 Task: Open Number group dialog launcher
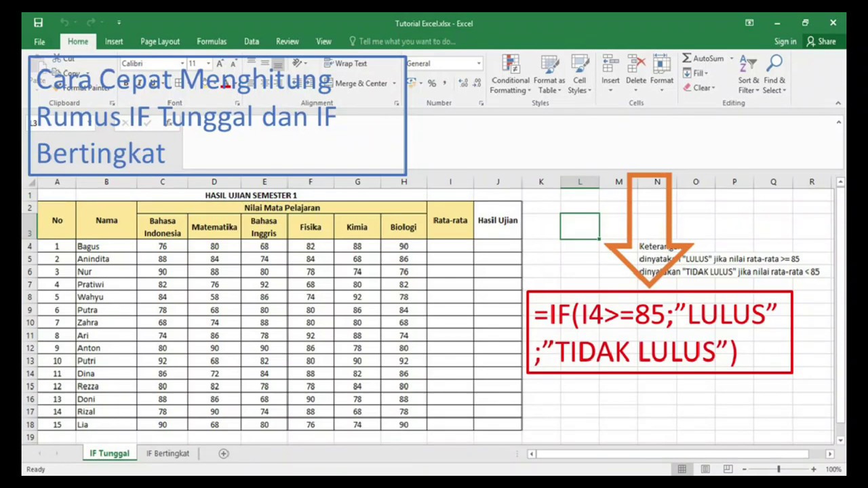pos(481,103)
